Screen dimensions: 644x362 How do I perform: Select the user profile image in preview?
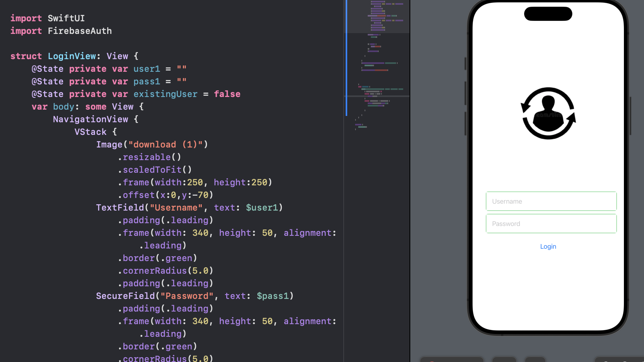548,113
